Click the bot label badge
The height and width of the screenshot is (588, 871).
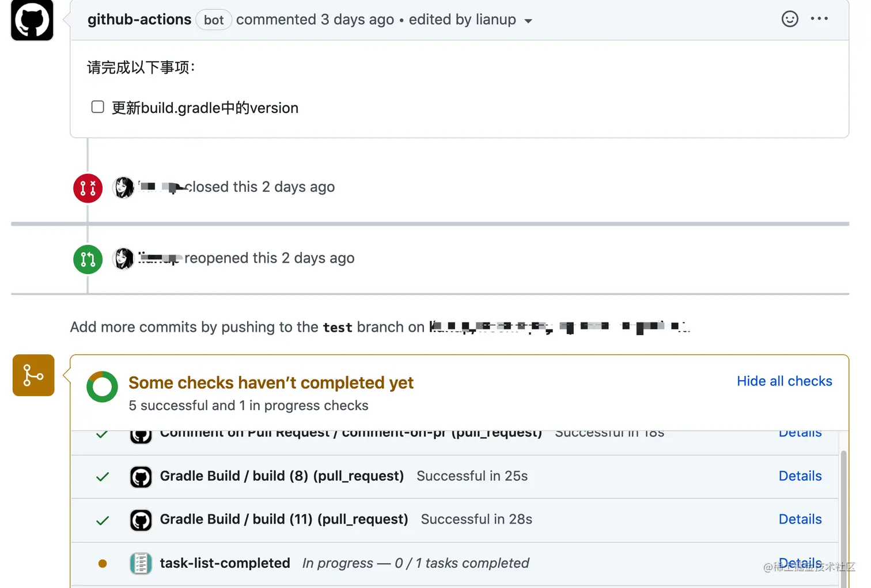[x=213, y=20]
